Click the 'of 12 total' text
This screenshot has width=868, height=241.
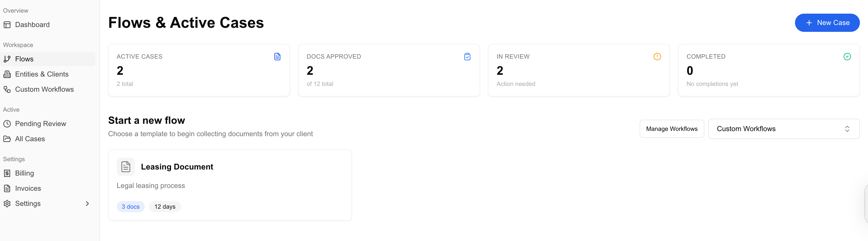[320, 84]
